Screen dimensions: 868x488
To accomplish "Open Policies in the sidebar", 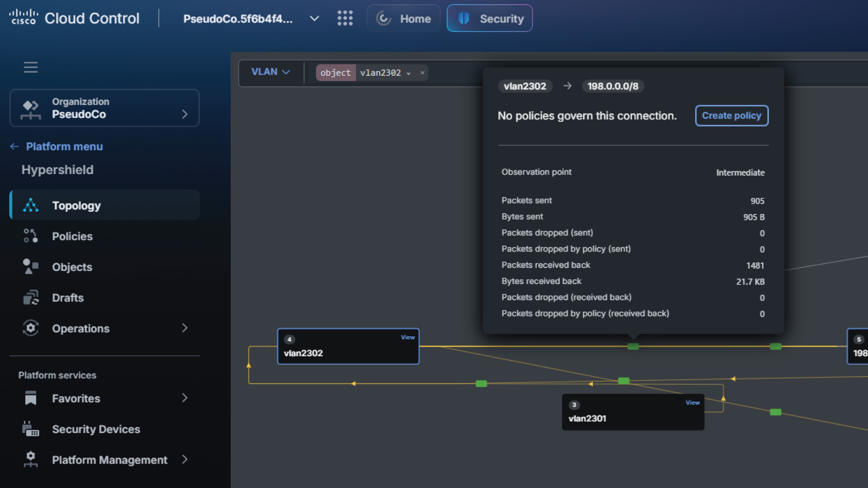I will click(104, 236).
